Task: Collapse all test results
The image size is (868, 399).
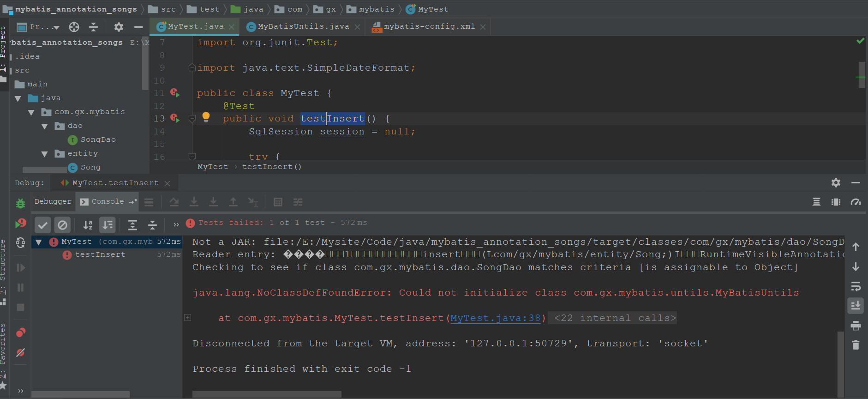Action: [x=152, y=225]
